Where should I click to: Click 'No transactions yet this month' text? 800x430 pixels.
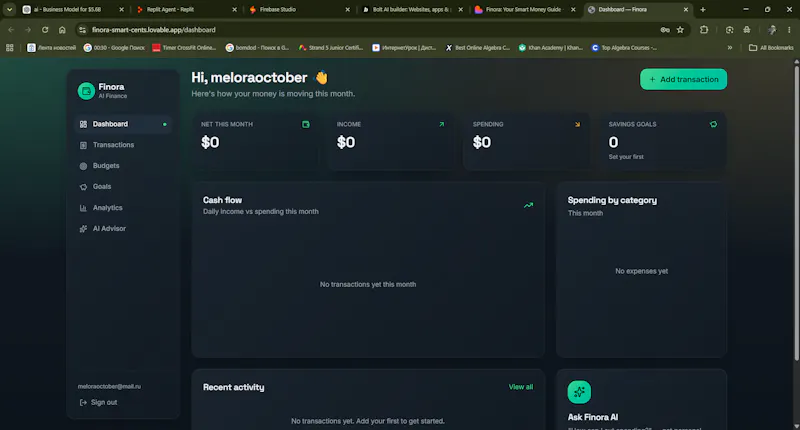368,285
